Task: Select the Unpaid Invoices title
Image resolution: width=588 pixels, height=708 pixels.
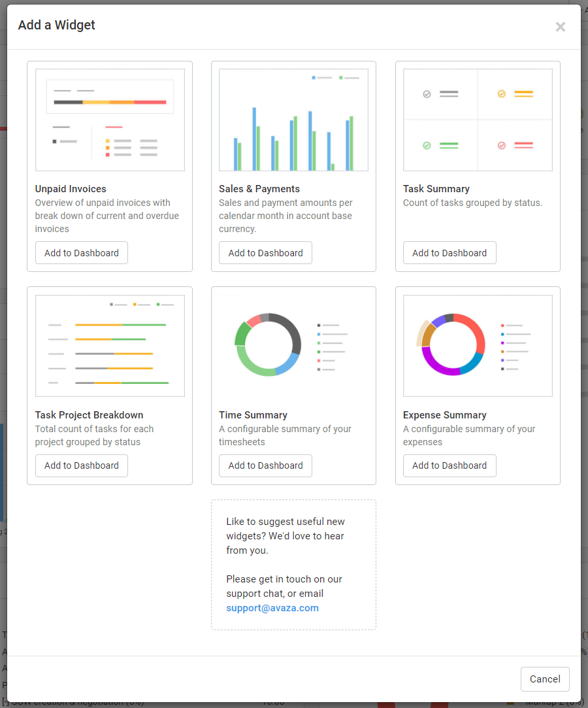Action: [71, 189]
